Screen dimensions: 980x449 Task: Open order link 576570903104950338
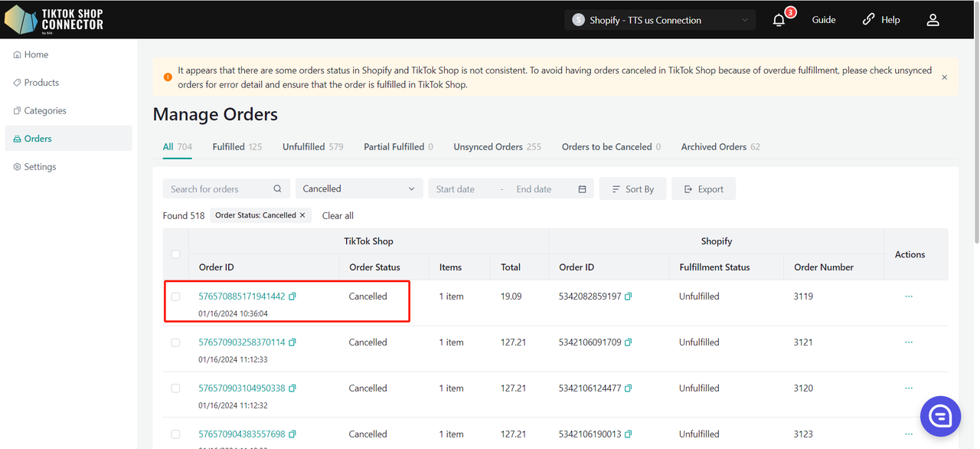coord(242,388)
